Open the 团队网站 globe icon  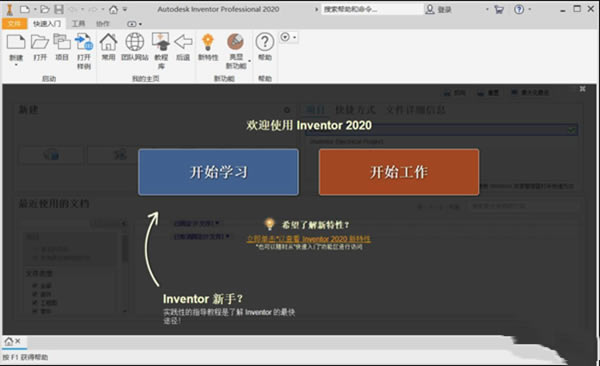point(135,42)
